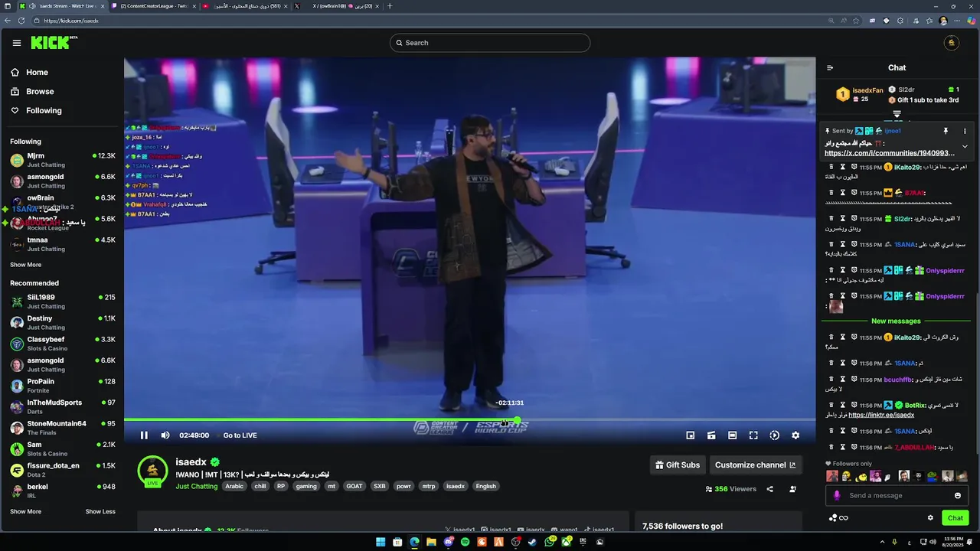
Task: Select the GOAT stream tag
Action: coord(354,486)
